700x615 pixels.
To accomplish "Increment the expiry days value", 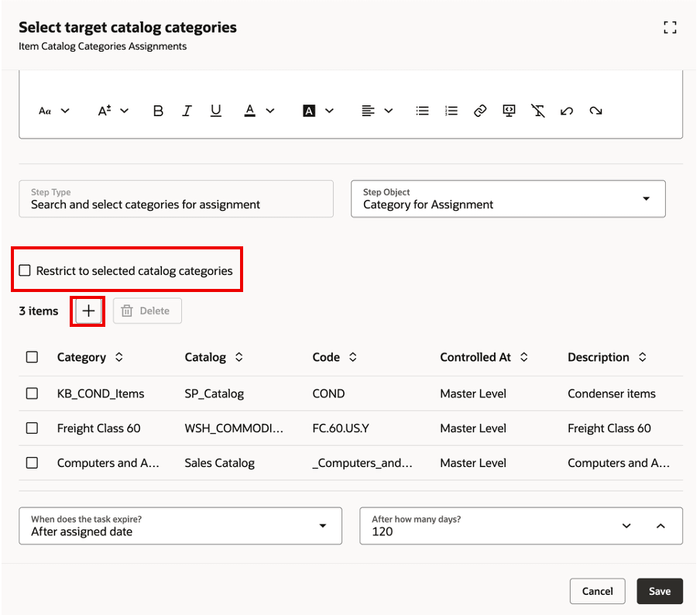I will (x=661, y=526).
